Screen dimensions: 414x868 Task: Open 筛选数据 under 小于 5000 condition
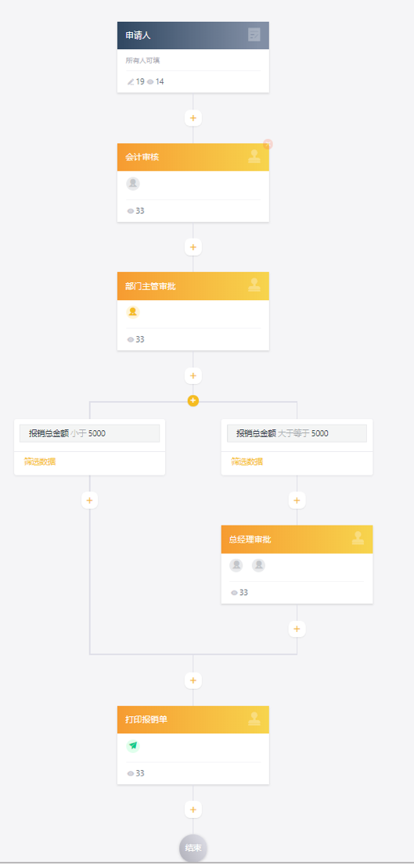click(x=40, y=461)
